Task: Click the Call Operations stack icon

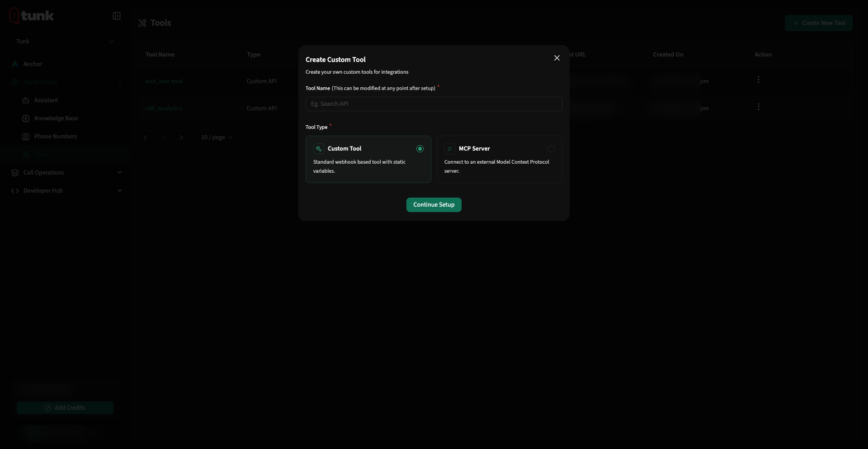Action: click(15, 173)
